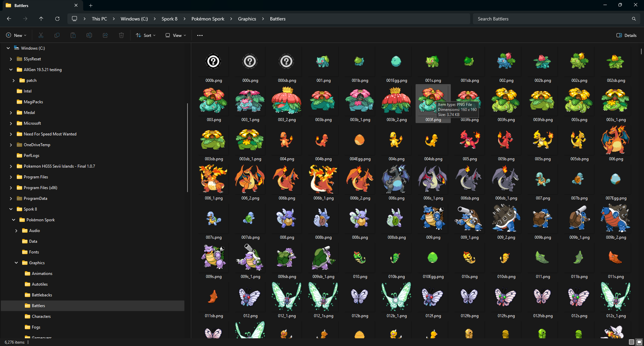Screen dimensions: 644x346
Task: Toggle the Details pane
Action: click(x=626, y=35)
